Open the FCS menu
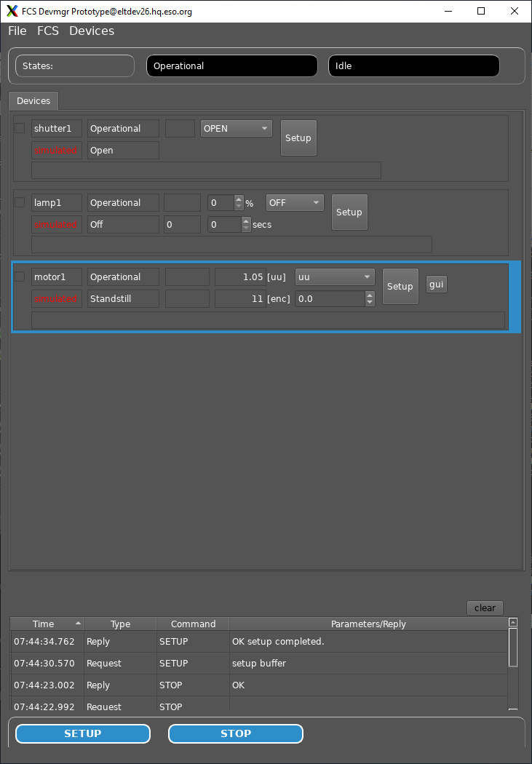Image resolution: width=532 pixels, height=764 pixels. coord(48,31)
